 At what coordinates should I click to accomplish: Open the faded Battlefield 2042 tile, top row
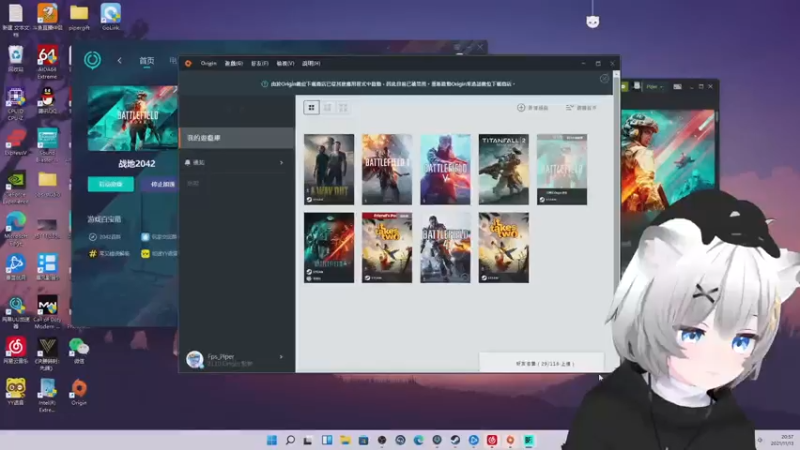[x=562, y=169]
